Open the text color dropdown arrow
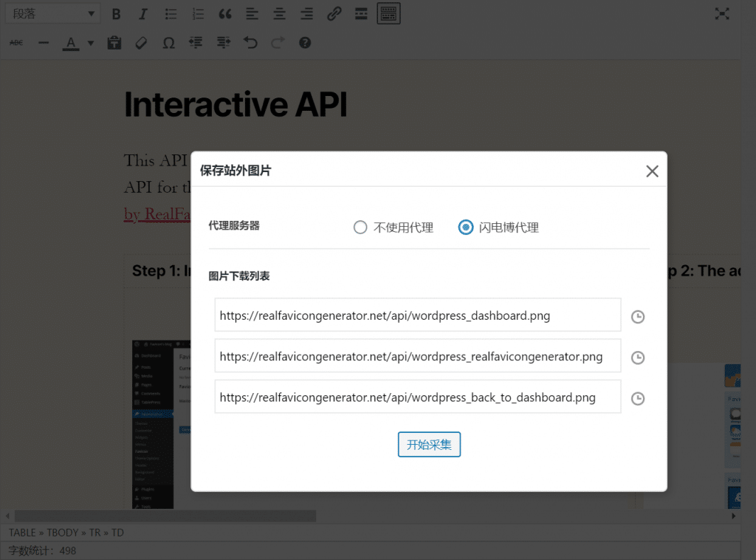The height and width of the screenshot is (560, 756). (90, 42)
